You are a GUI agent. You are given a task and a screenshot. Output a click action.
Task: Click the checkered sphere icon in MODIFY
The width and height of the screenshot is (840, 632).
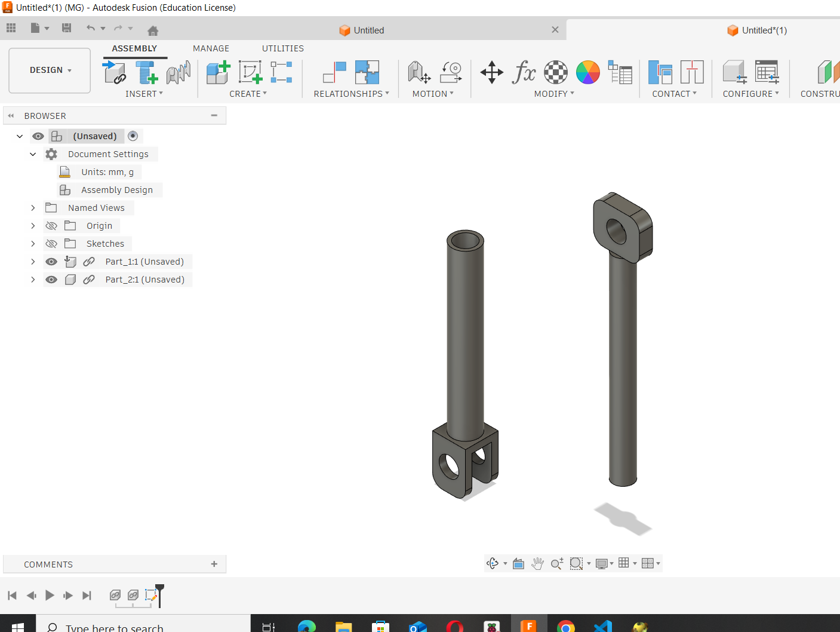point(556,72)
